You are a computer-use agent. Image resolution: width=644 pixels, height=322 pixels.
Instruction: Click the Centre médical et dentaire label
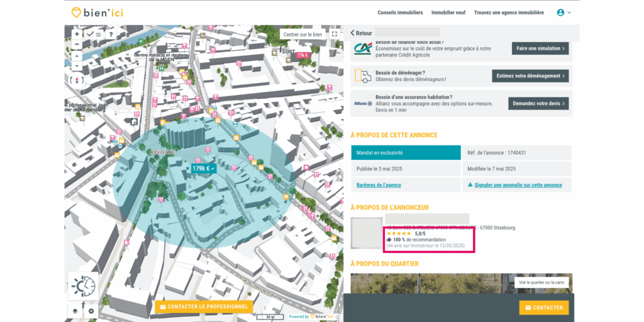click(161, 57)
